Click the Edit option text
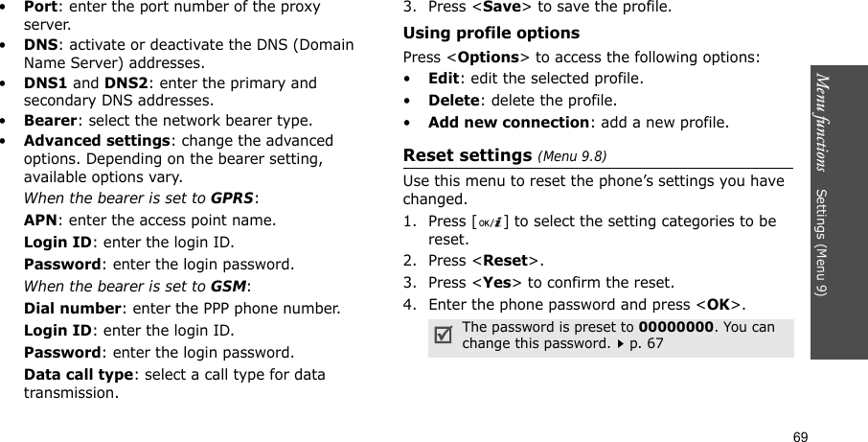This screenshot has height=442, width=868. coord(444,77)
